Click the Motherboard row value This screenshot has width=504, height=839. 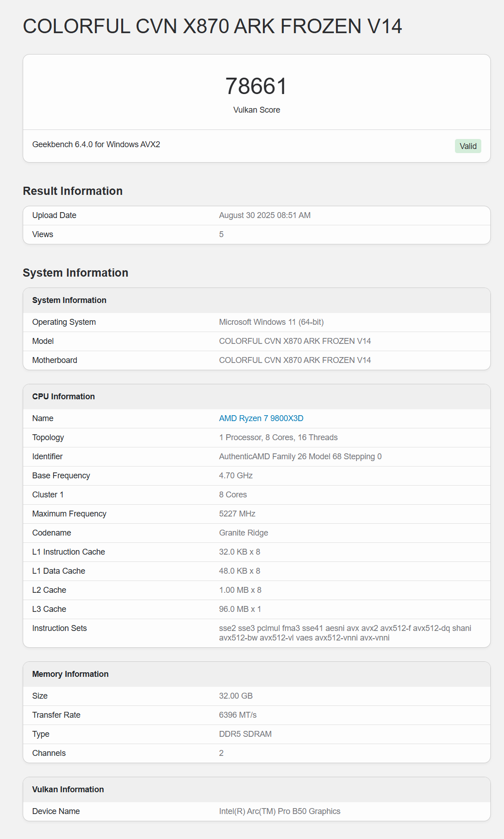point(295,360)
